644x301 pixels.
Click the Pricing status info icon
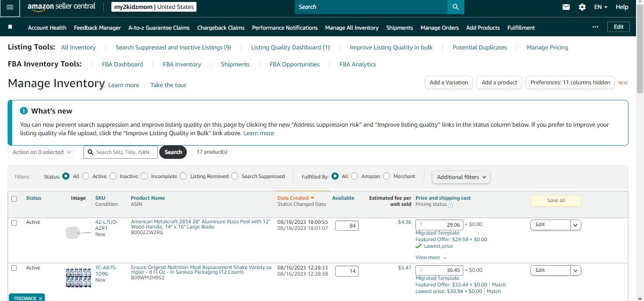click(x=450, y=205)
